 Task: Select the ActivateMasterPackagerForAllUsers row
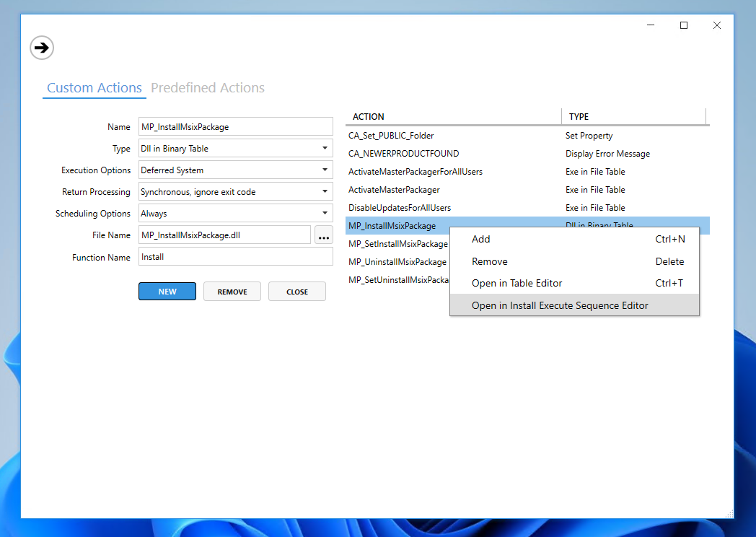click(x=527, y=172)
